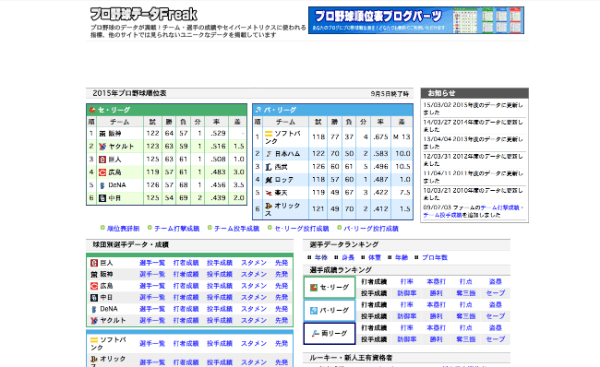Screen dimensions: 600x367
Task: Open パ・リーグ 奪三振 ranking link
Action: (x=466, y=316)
